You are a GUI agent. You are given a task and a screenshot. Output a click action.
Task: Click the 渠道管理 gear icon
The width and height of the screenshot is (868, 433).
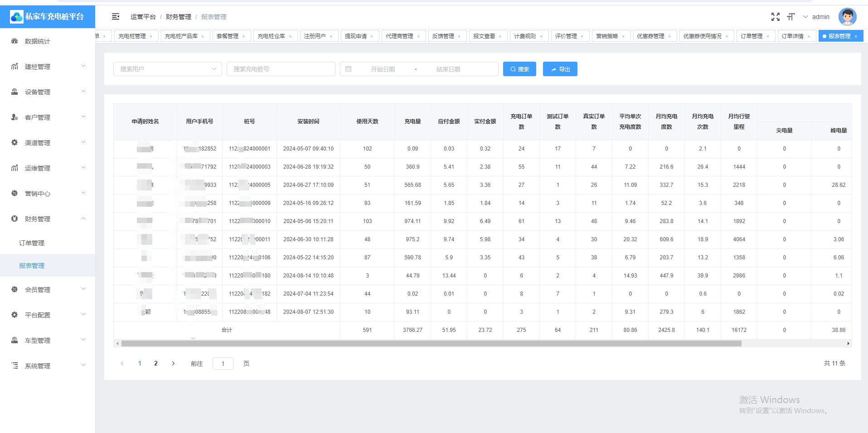15,143
